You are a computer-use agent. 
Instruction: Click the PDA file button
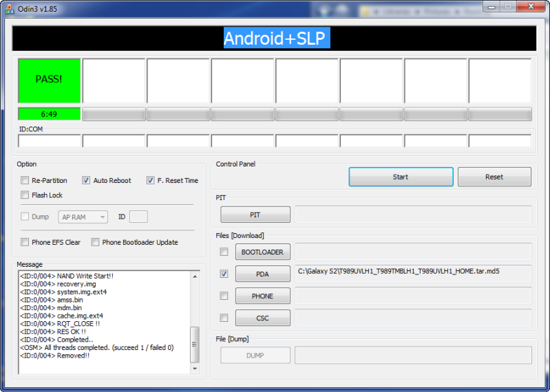click(x=263, y=274)
